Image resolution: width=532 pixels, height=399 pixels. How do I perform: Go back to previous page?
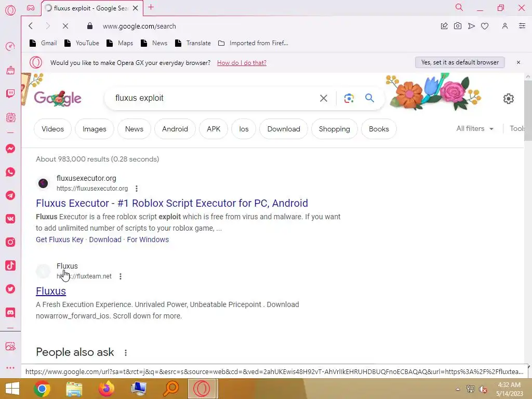pos(31,26)
